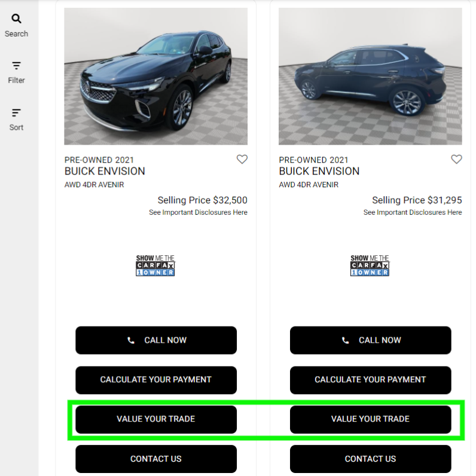Screen dimensions: 476x476
Task: Calculate your payment for $32,500 Envision
Action: click(x=156, y=380)
